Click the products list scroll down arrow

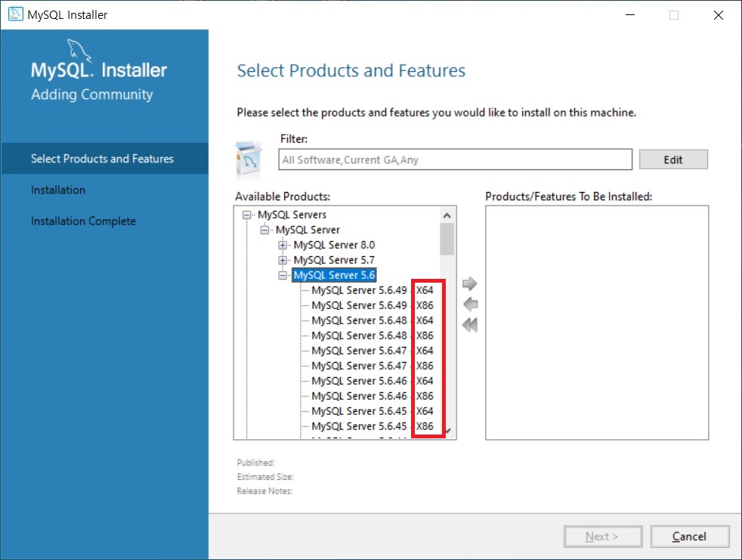point(448,431)
